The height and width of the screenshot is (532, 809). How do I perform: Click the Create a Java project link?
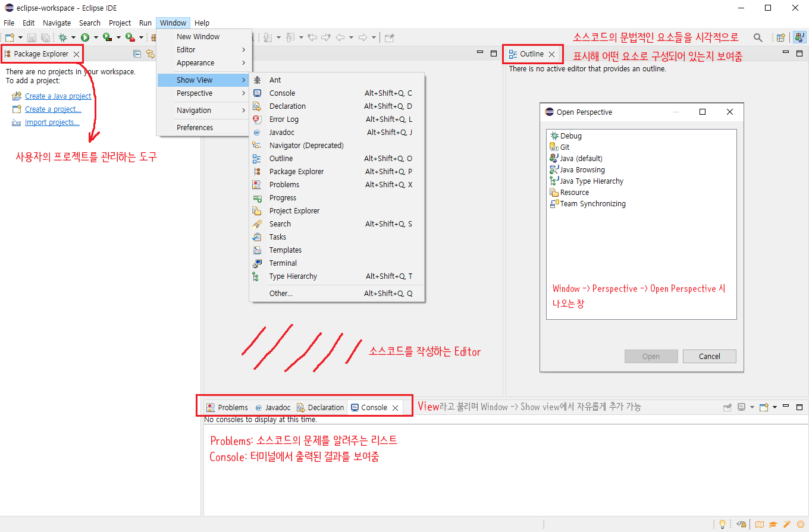(x=58, y=96)
